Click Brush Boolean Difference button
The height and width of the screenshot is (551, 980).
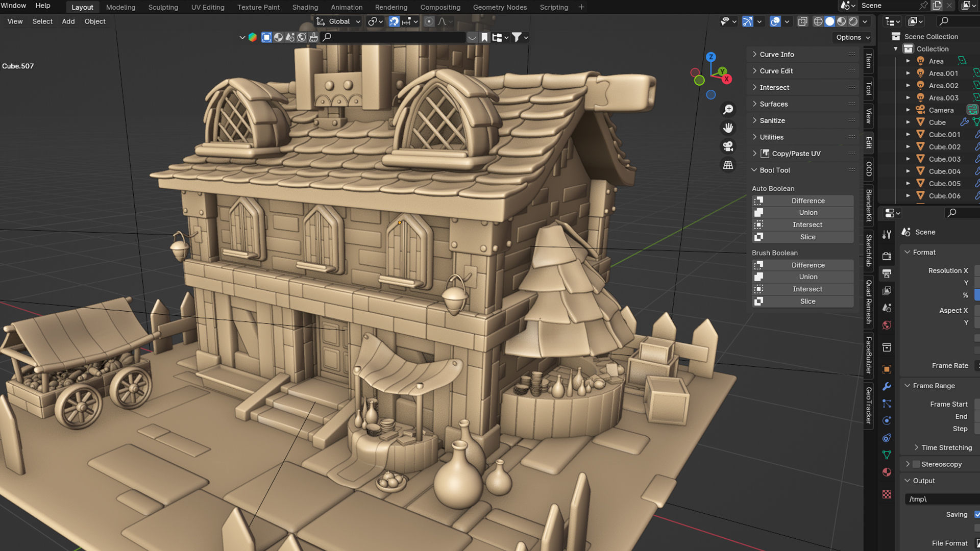click(x=803, y=265)
